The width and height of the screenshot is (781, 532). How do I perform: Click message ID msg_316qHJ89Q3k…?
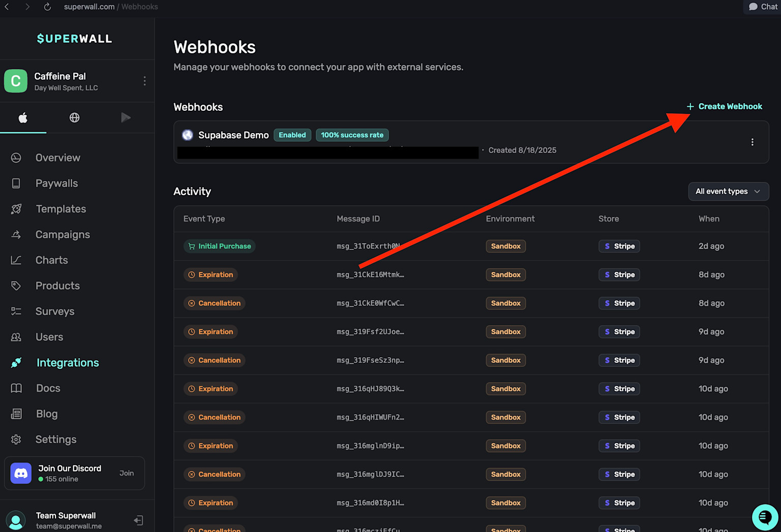(371, 389)
